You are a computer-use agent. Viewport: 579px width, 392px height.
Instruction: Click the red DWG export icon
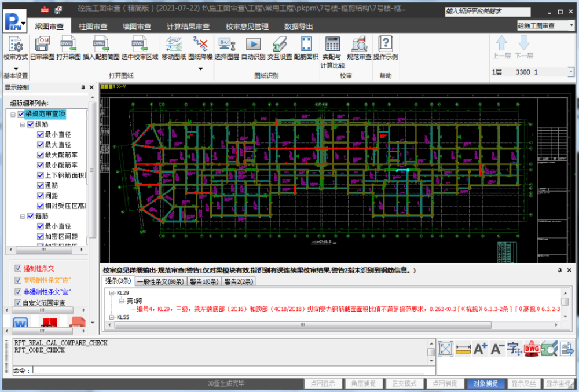(532, 349)
